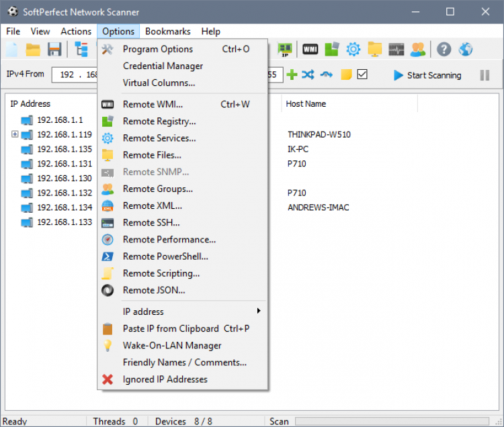Click the IP Address column header

[x=30, y=103]
